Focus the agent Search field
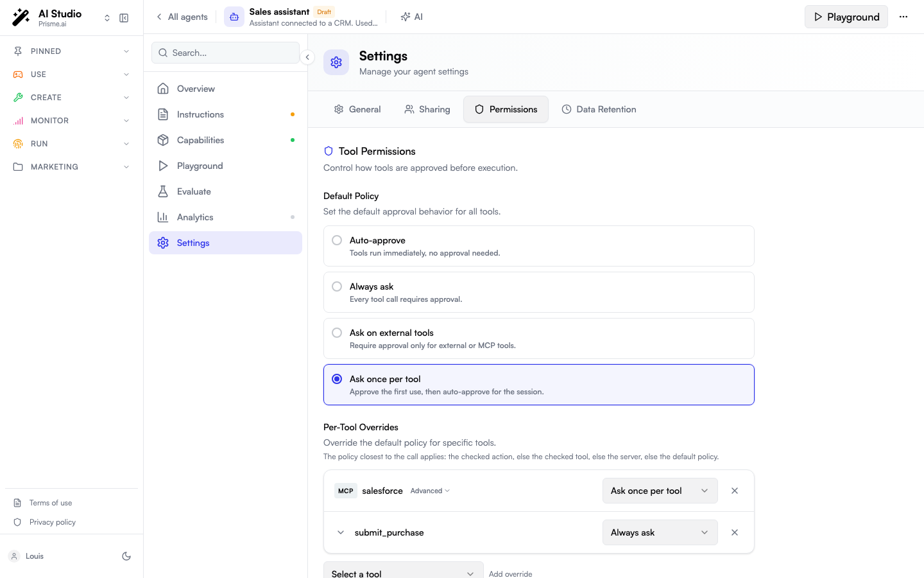The height and width of the screenshot is (578, 924). [x=225, y=53]
